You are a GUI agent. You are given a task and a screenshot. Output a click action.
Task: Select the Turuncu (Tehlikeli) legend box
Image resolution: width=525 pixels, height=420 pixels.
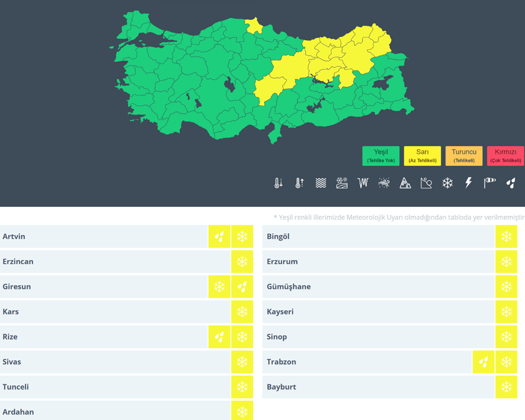pyautogui.click(x=464, y=156)
